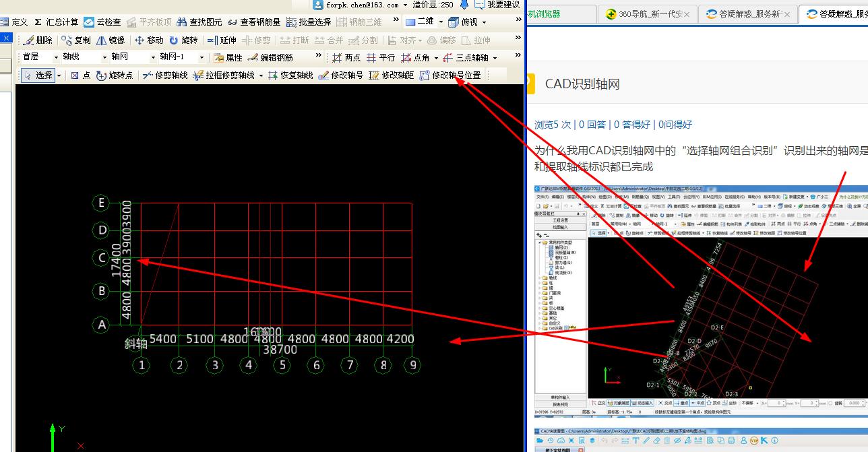This screenshot has height=452, width=868.
Task: Click the notification bell icon
Action: pyautogui.click(x=464, y=5)
